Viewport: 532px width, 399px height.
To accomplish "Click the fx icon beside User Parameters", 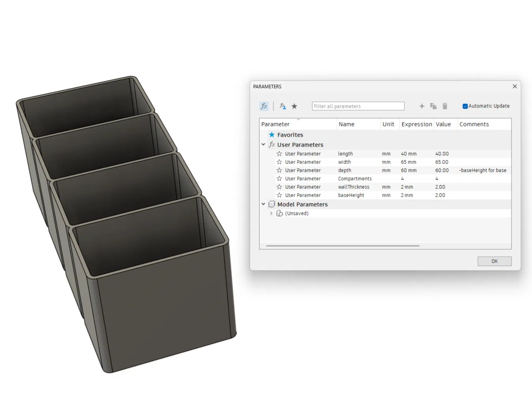I will (x=272, y=145).
